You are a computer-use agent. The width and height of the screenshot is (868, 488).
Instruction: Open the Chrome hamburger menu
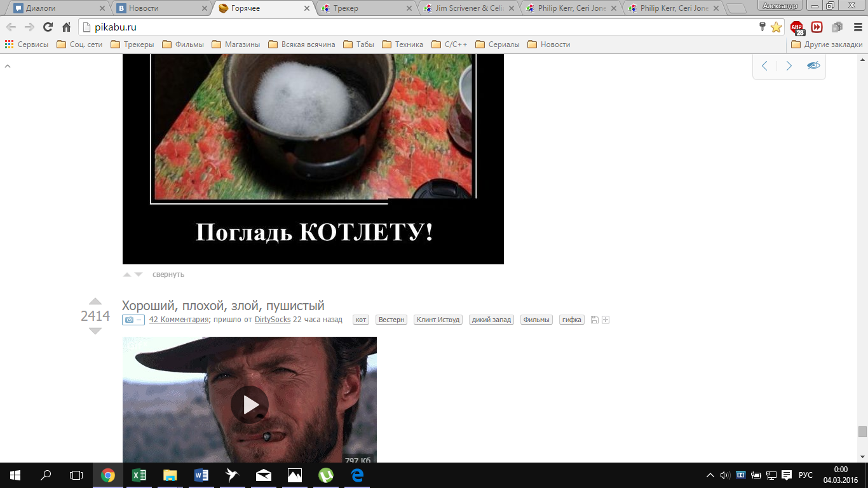coord(855,27)
